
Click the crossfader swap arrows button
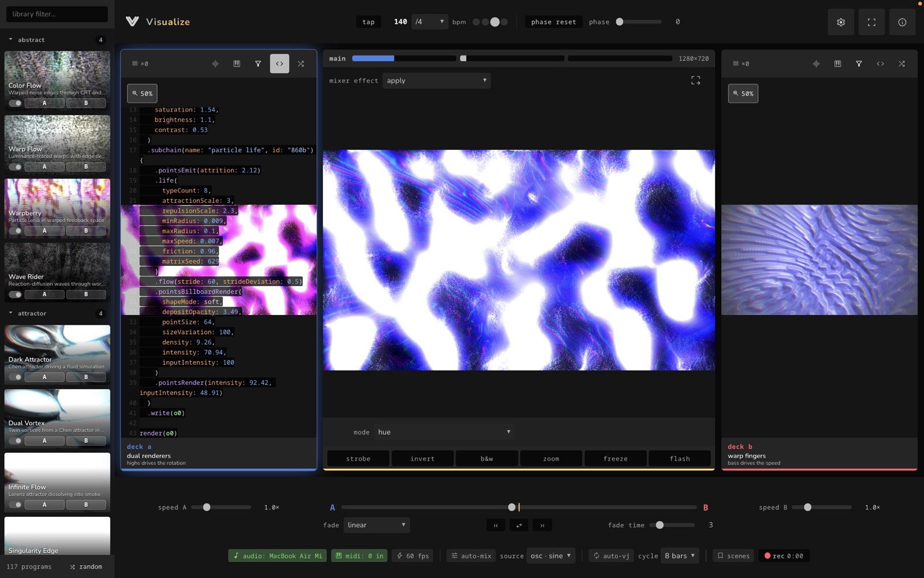(x=519, y=525)
